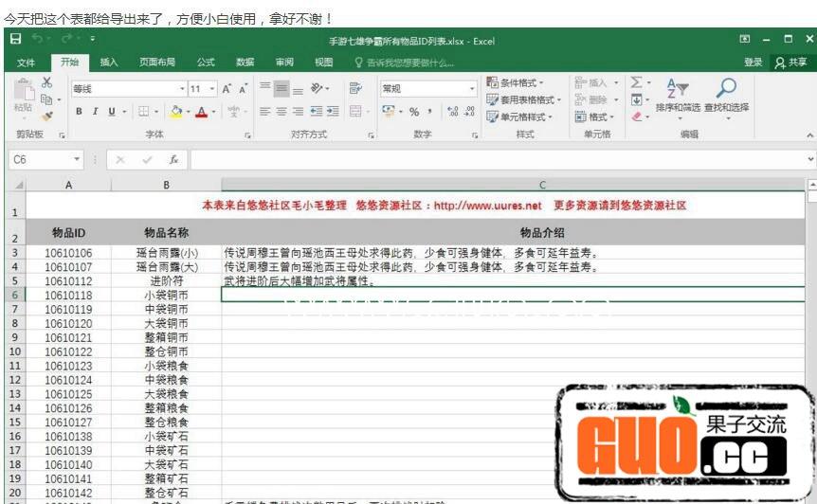Toggle left text alignment
This screenshot has width=817, height=504.
(x=264, y=111)
